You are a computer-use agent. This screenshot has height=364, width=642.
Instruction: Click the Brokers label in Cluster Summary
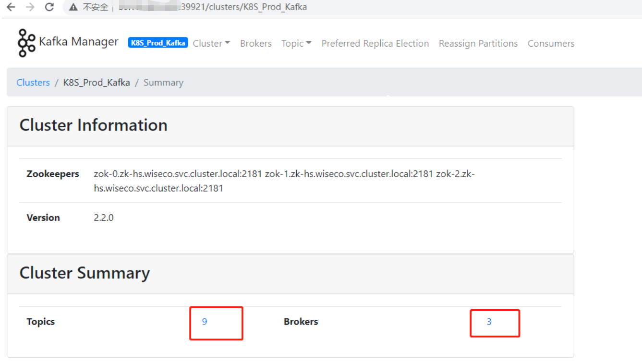(301, 322)
